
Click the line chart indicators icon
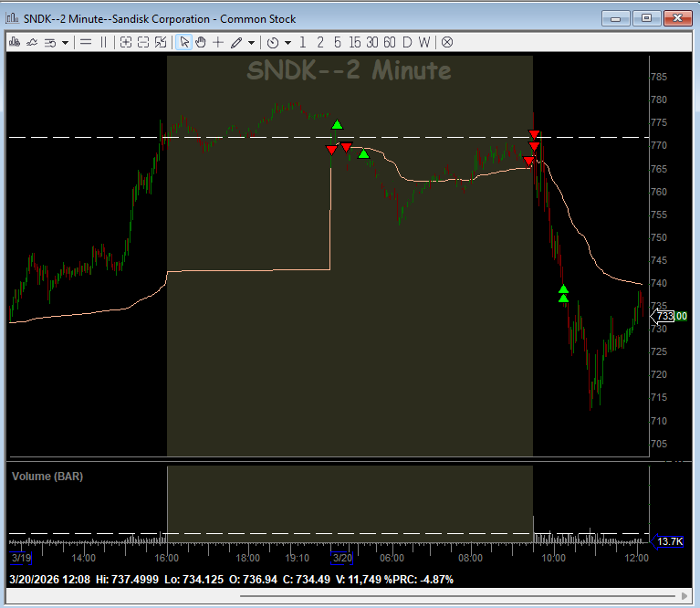pos(32,42)
